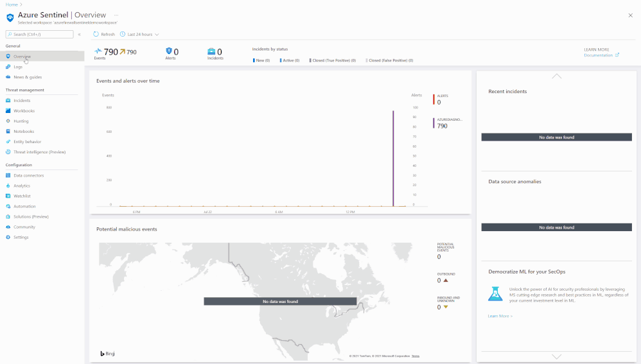Click the Entity behavior icon

8,141
